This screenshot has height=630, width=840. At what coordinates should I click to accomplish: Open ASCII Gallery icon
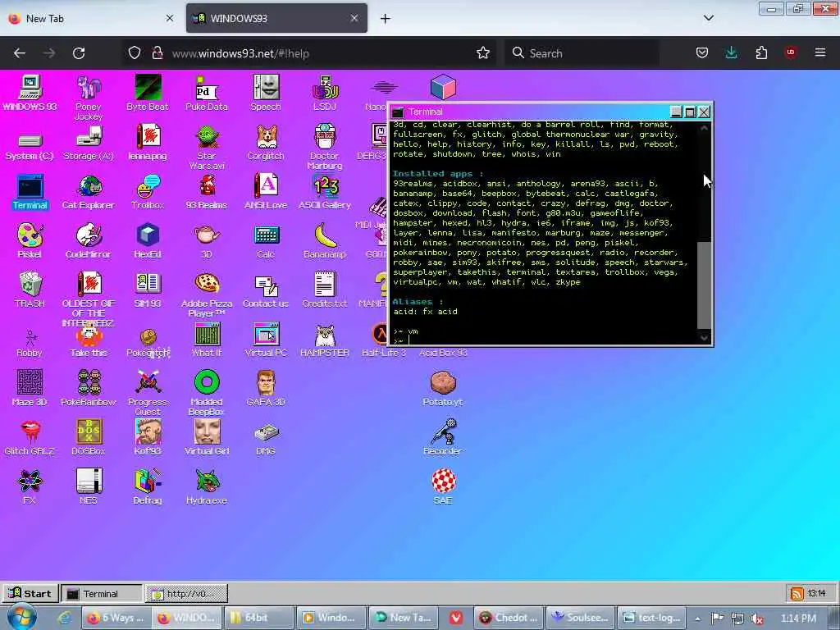(325, 192)
